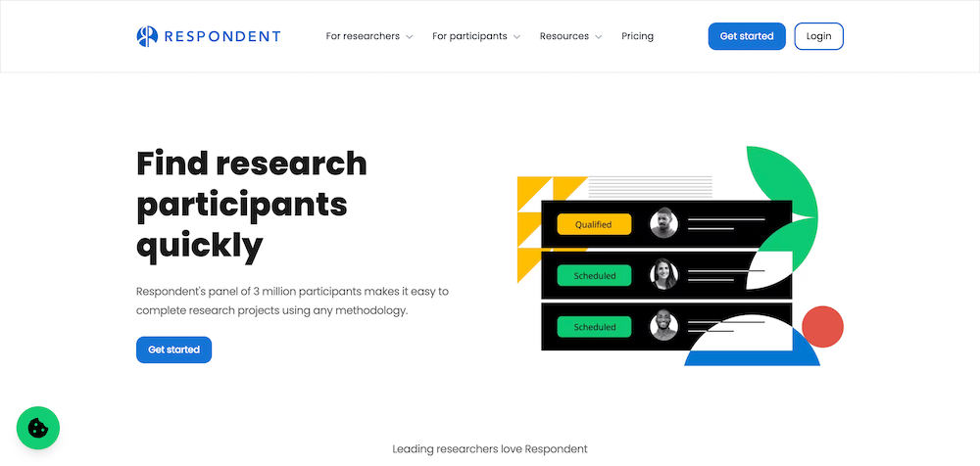
Task: Go to the Pricing page
Action: click(x=638, y=36)
